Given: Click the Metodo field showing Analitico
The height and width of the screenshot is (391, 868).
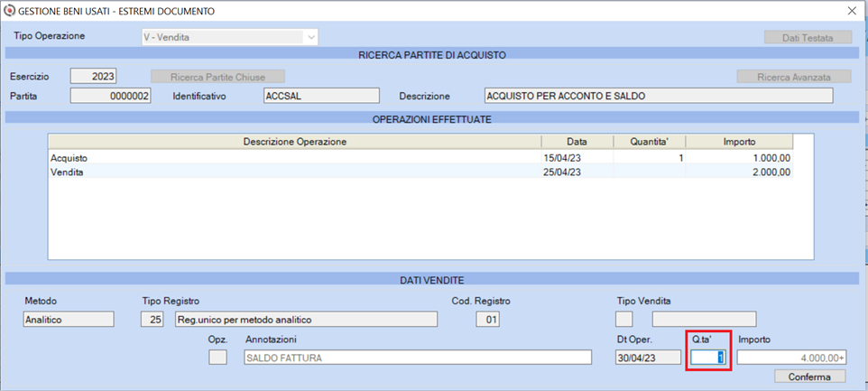Looking at the screenshot, I should (x=69, y=319).
